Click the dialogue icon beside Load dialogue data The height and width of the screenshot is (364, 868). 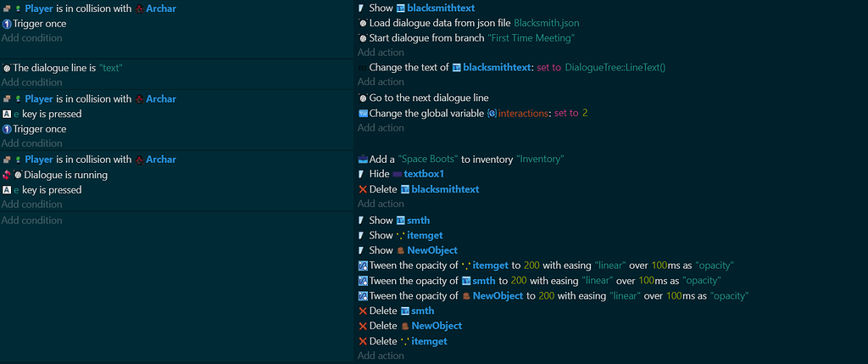point(363,23)
